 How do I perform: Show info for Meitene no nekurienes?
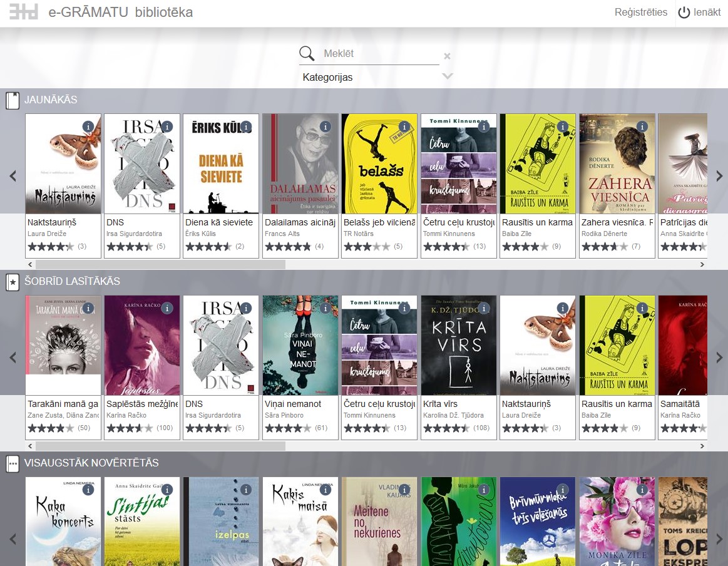404,490
